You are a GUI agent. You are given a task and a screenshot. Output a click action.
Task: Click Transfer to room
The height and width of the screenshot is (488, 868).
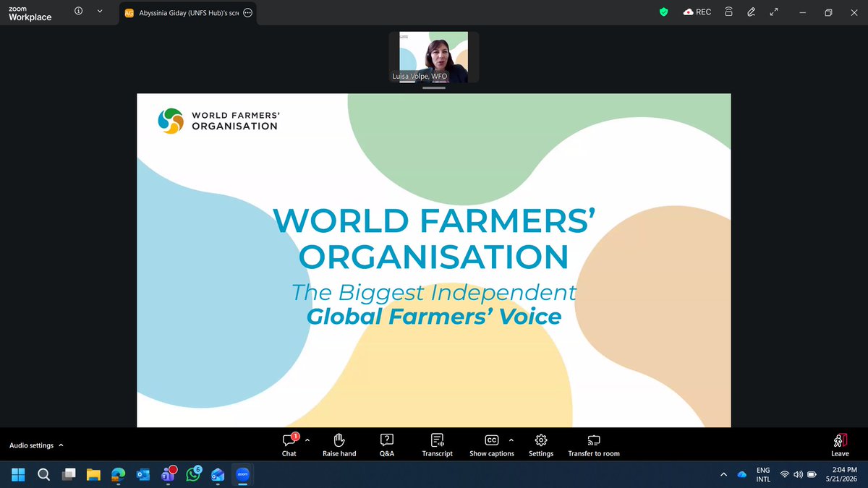tap(594, 445)
